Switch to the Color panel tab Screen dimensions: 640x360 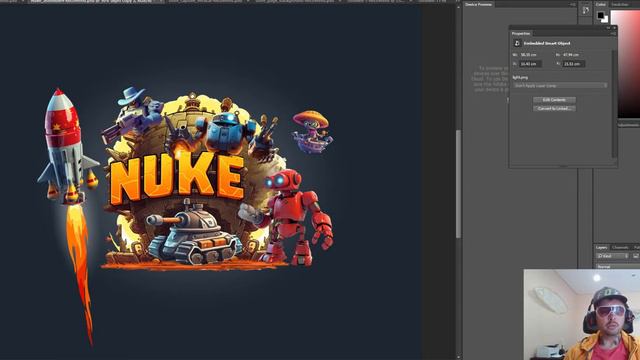point(600,4)
